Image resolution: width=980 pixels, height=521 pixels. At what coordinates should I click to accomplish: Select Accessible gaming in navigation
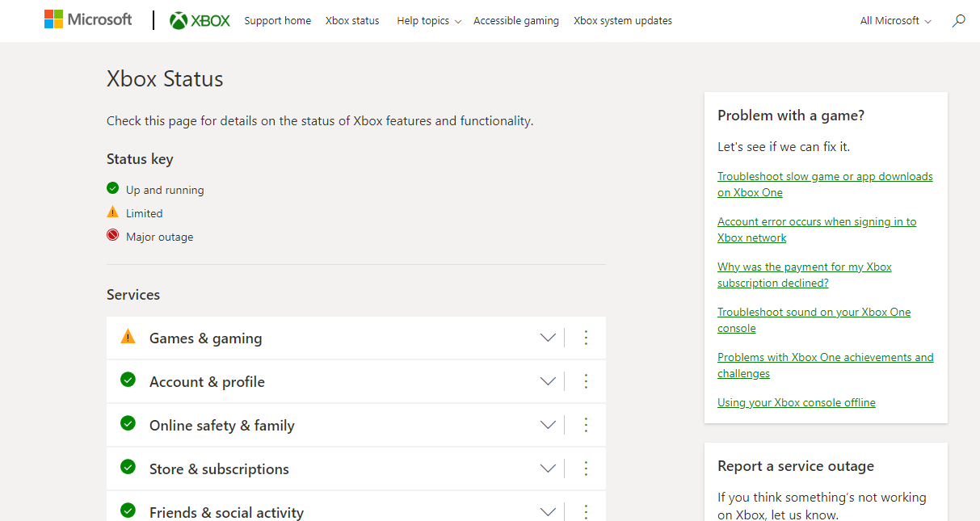(515, 21)
